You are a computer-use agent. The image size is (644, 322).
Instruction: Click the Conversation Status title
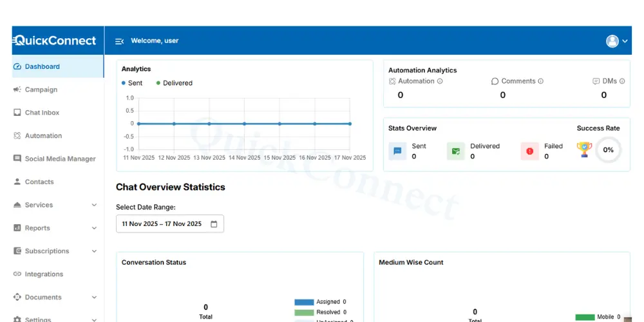point(154,262)
